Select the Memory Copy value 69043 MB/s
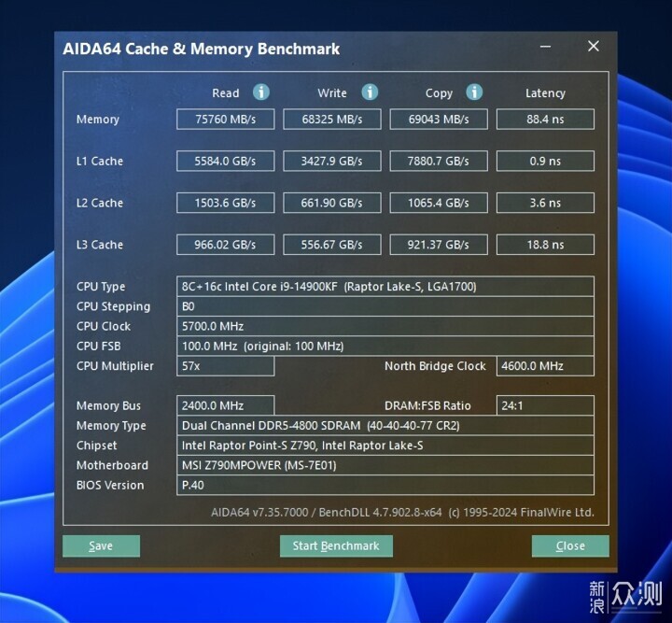The width and height of the screenshot is (672, 623). click(x=439, y=120)
